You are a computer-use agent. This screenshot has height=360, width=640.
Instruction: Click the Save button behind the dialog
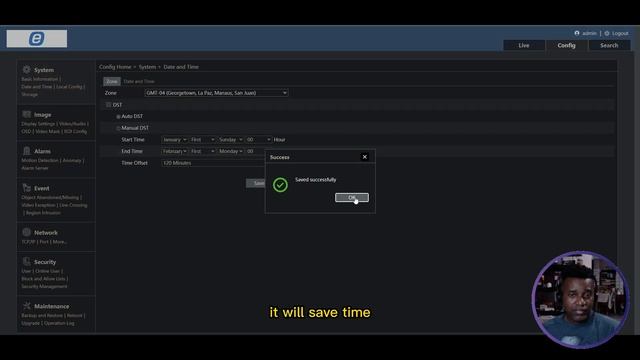256,183
